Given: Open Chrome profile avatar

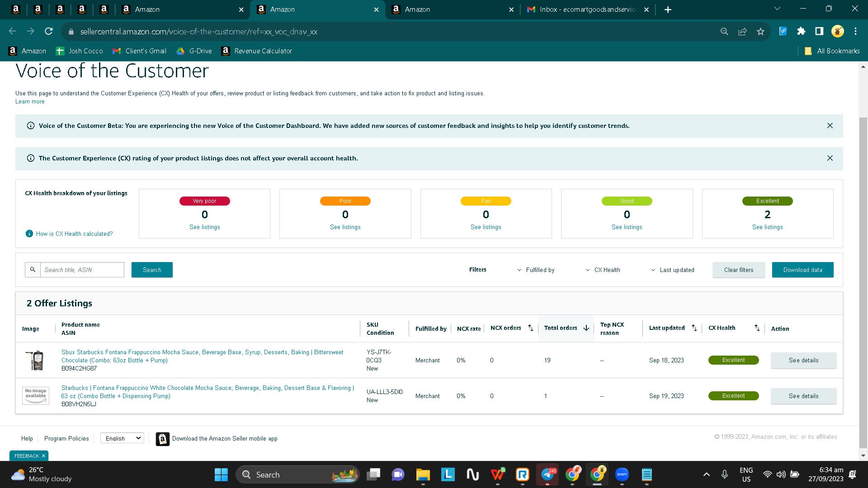Looking at the screenshot, I should 838,31.
